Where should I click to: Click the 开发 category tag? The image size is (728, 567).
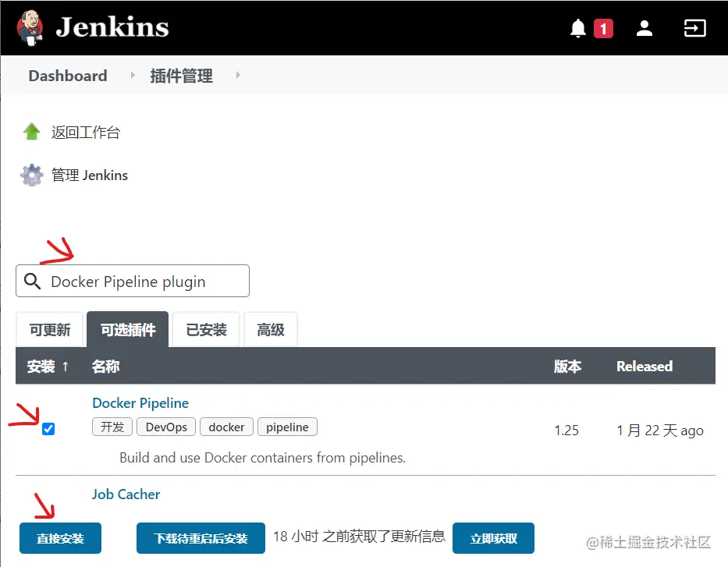click(112, 427)
